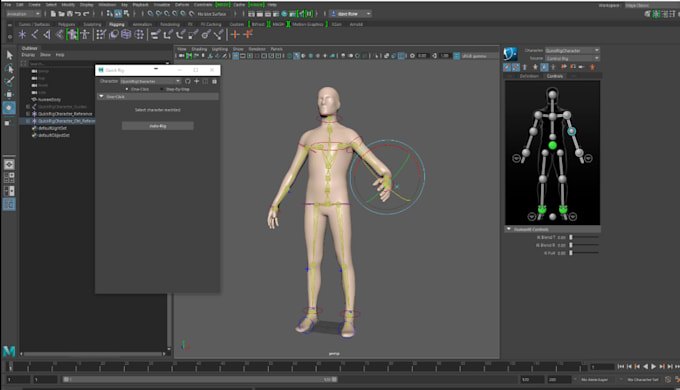Expand the QuickRigCharacter_Ctrl_Reference node in Outliner
The image size is (680, 390).
(x=28, y=121)
